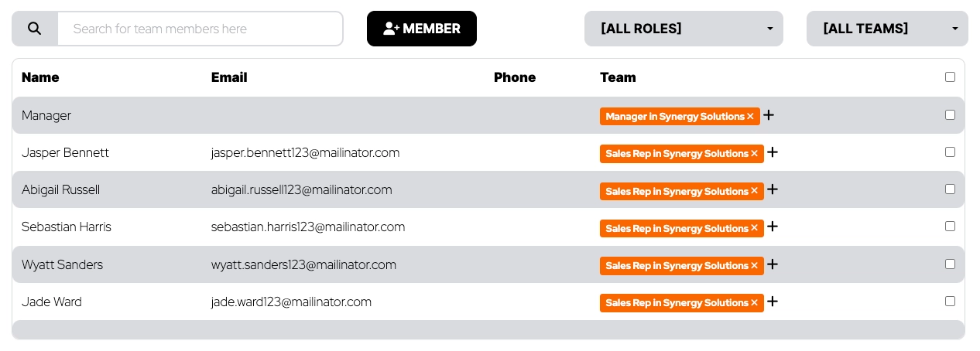Click the Name column header

tap(40, 77)
